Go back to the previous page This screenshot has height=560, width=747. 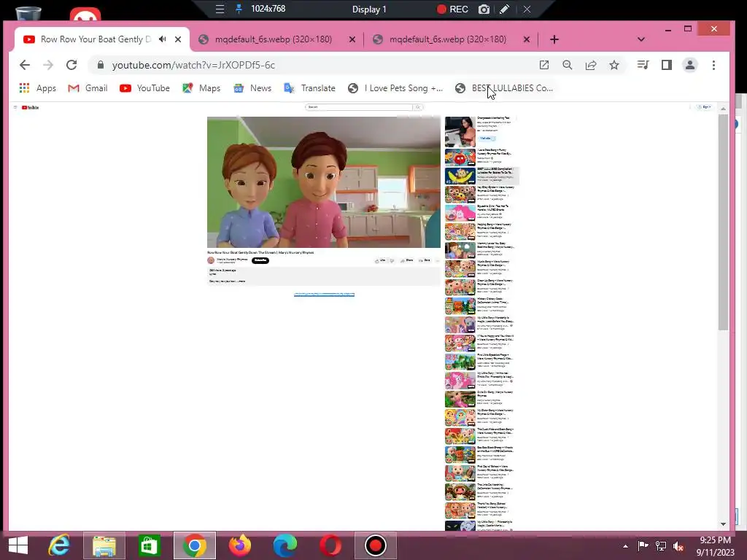(x=25, y=65)
